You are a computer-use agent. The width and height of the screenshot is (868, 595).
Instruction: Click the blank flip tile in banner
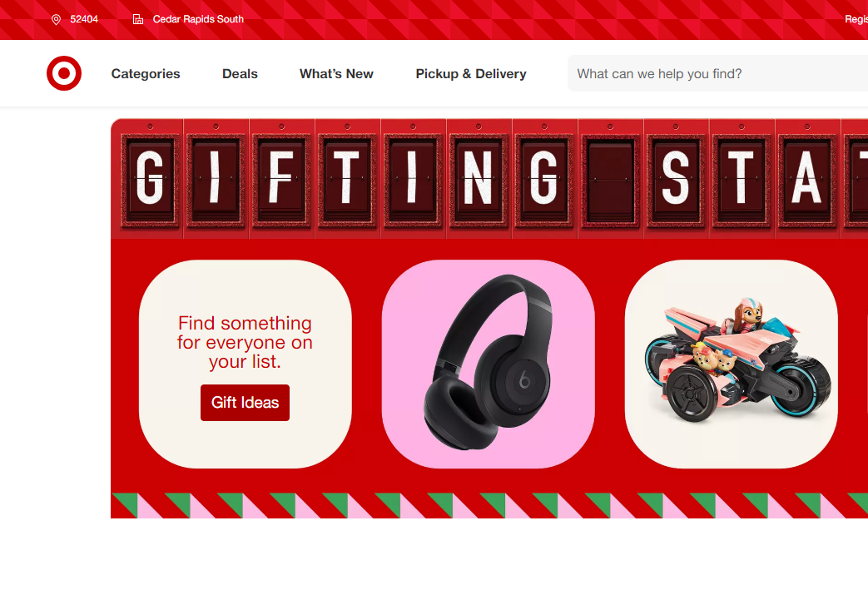[x=610, y=180]
